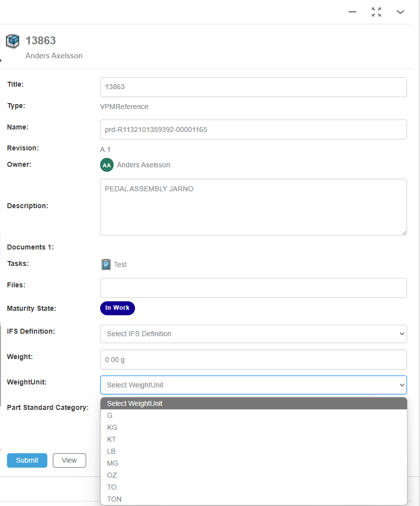Open the IFS Definition dropdown

[x=254, y=334]
